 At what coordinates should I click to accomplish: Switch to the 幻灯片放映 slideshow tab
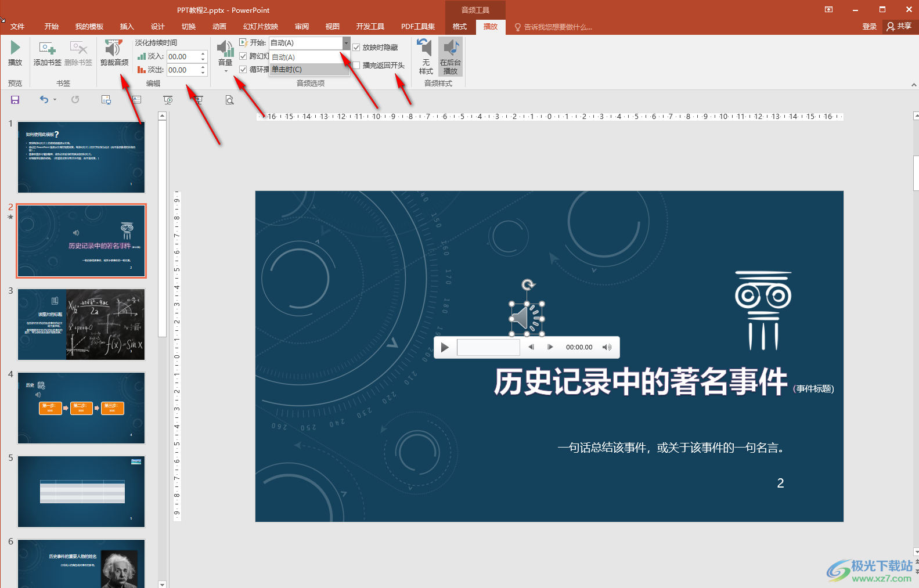(x=261, y=27)
